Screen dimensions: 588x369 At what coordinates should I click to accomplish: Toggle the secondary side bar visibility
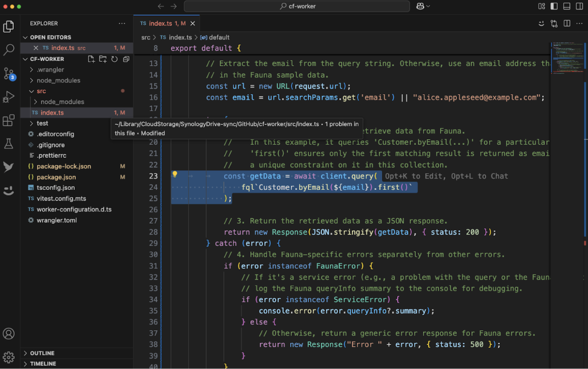pyautogui.click(x=579, y=6)
